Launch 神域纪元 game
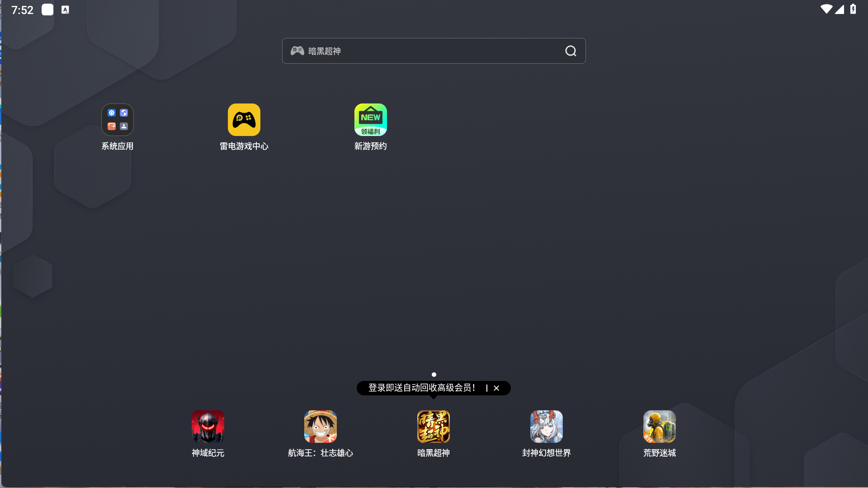Screen dimensions: 868x488 [x=208, y=427]
